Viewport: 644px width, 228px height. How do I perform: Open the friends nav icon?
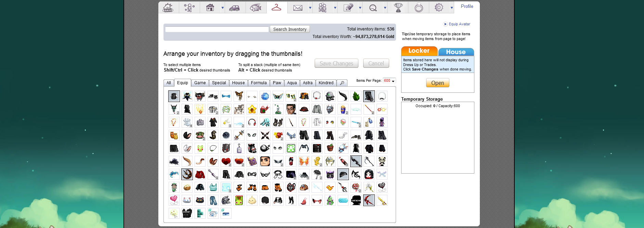click(x=323, y=8)
